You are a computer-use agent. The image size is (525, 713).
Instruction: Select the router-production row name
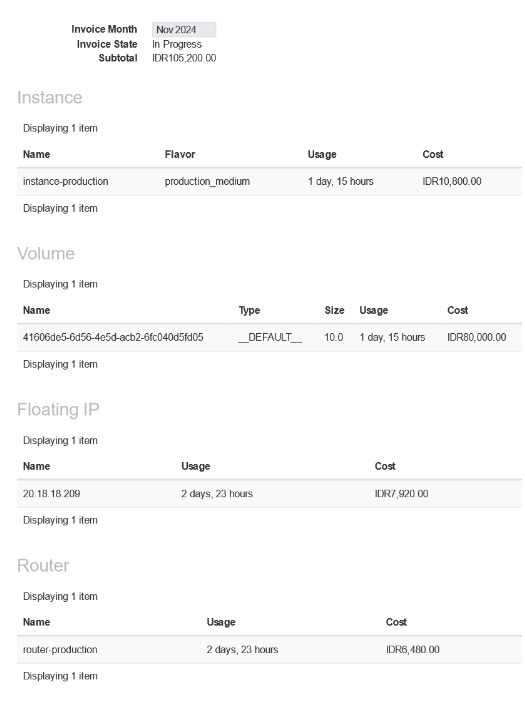pyautogui.click(x=60, y=650)
